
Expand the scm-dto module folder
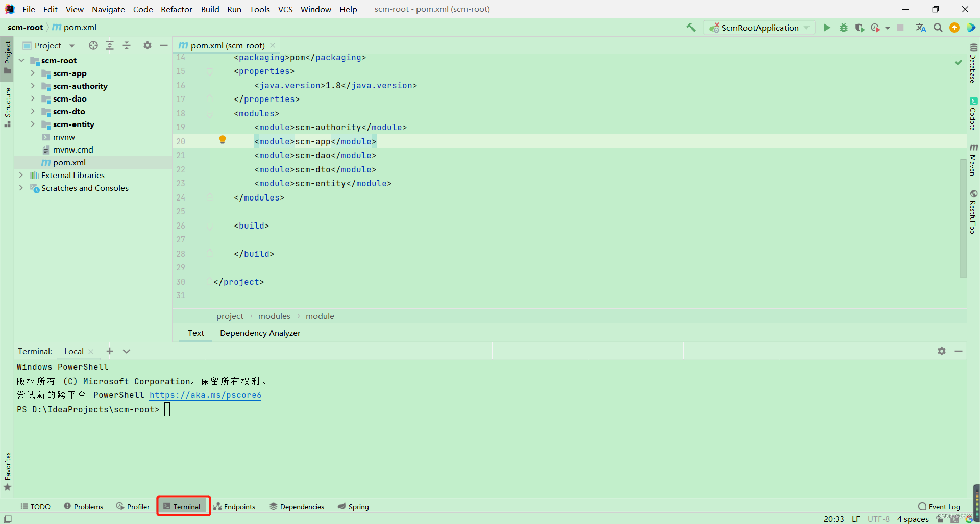tap(33, 111)
